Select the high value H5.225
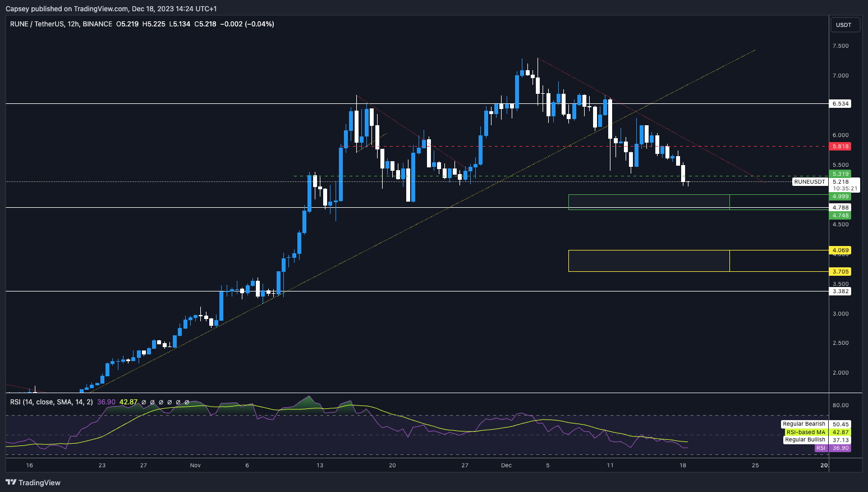Image resolution: width=868 pixels, height=492 pixels. click(x=154, y=24)
